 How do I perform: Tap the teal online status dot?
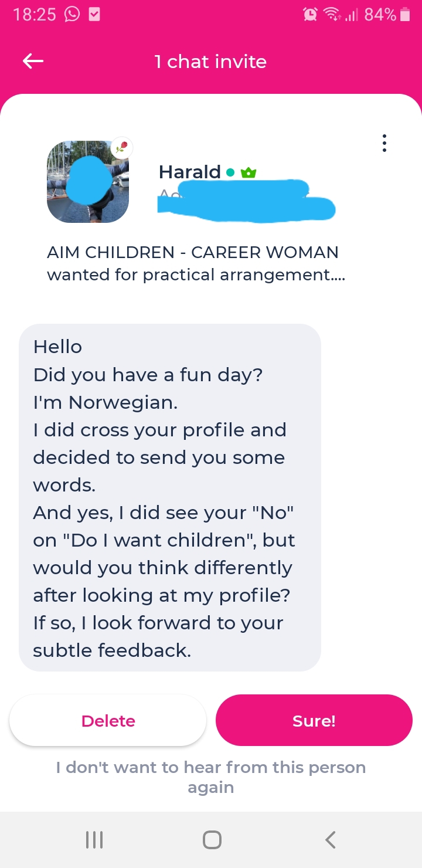pos(230,172)
